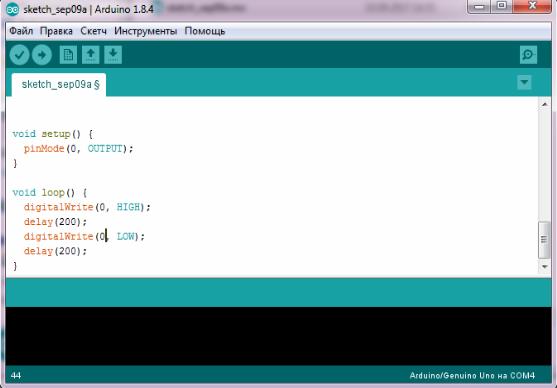Open the Скетч menu
Image resolution: width=557 pixels, height=388 pixels.
(93, 31)
